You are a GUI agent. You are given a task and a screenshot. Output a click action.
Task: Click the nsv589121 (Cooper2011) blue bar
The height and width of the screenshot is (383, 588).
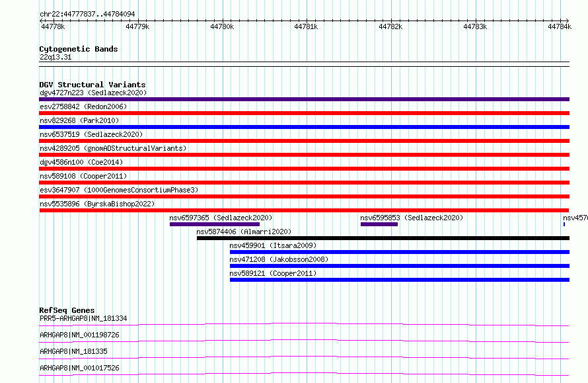[400, 280]
